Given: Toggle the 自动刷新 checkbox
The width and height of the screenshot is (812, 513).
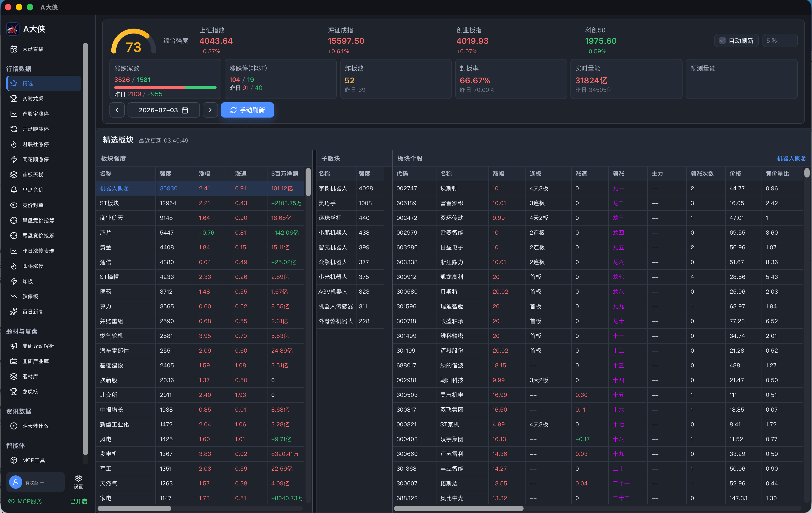Looking at the screenshot, I should [722, 40].
